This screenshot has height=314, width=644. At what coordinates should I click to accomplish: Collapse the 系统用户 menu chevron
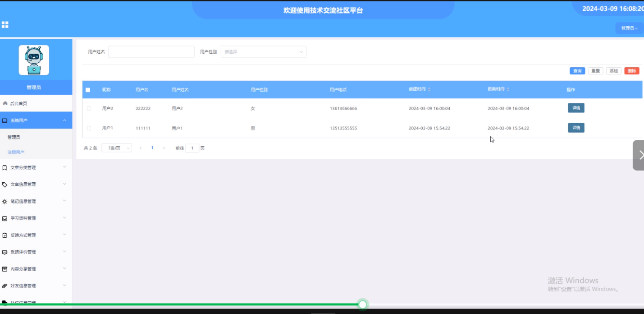click(x=64, y=120)
